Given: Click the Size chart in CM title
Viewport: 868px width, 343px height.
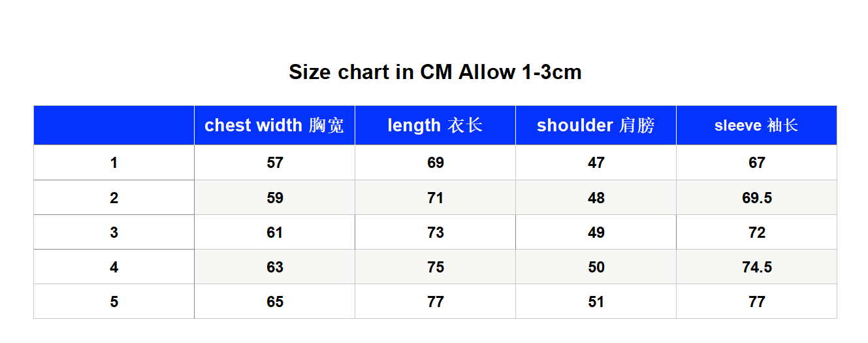Looking at the screenshot, I should coord(435,72).
